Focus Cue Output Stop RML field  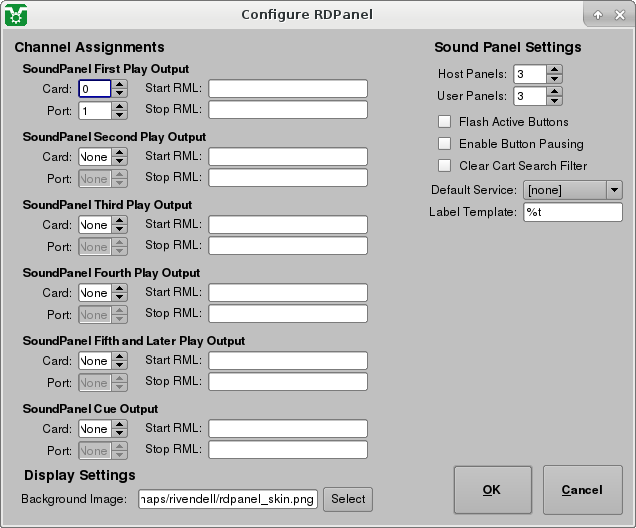[287, 451]
